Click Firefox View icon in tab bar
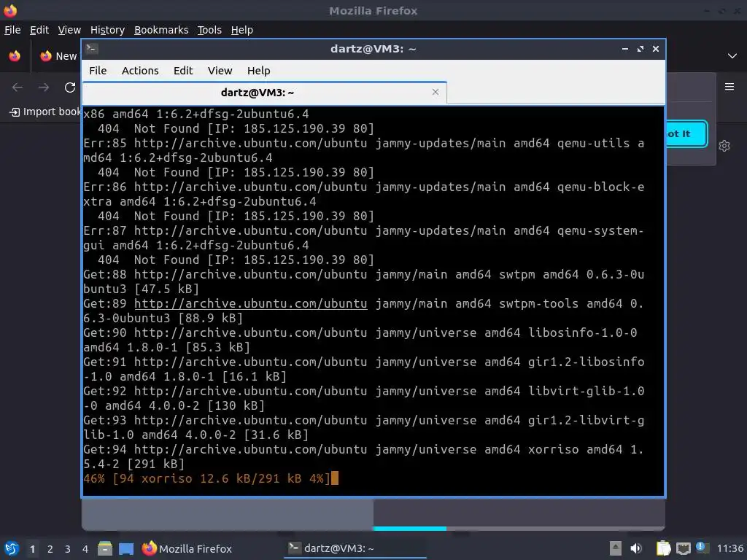Screen dimensions: 747x560 (x=15, y=56)
